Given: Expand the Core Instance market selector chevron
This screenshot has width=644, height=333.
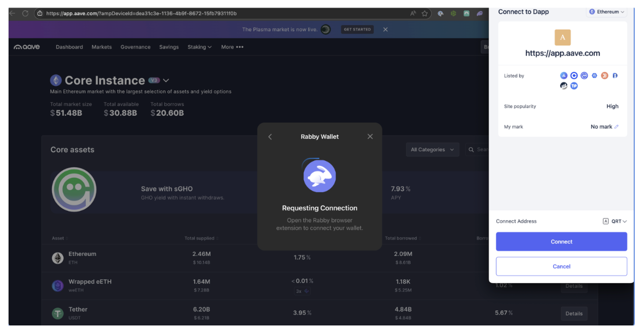Looking at the screenshot, I should 166,80.
